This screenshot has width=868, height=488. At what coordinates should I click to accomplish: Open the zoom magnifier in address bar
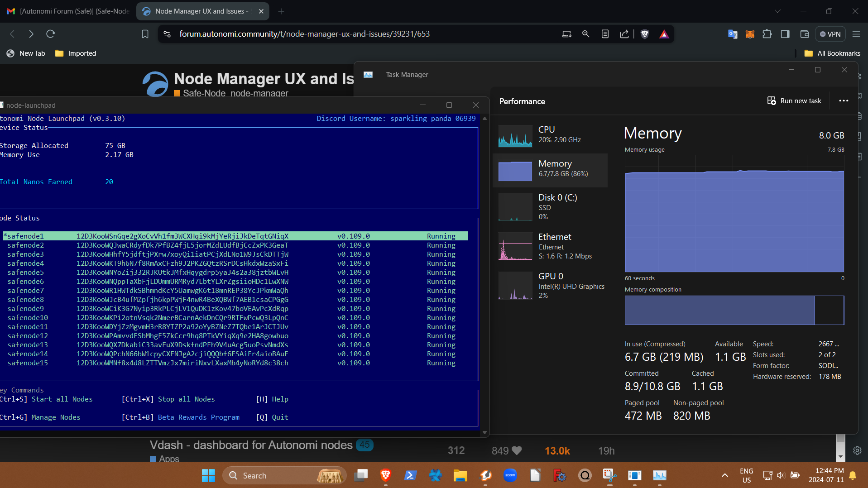[x=585, y=34]
